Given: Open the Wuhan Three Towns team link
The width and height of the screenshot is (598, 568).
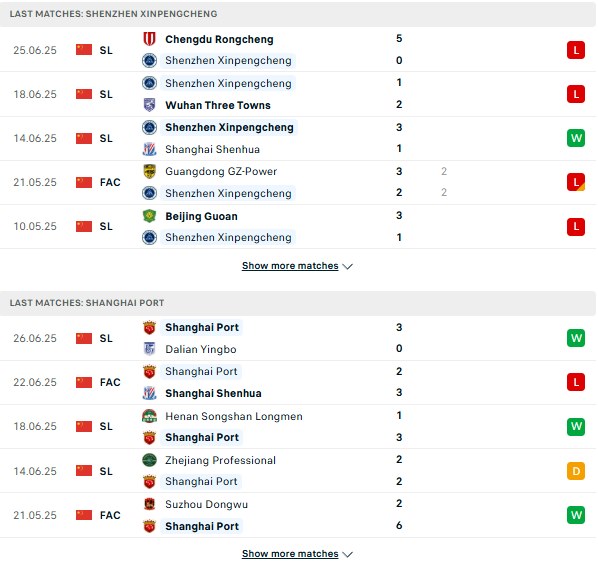Looking at the screenshot, I should coord(218,105).
